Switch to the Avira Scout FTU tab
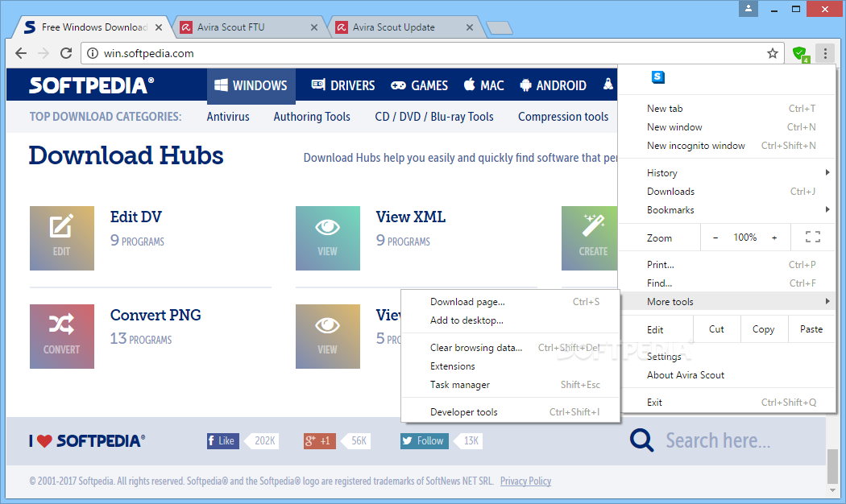Image resolution: width=846 pixels, height=504 pixels. click(x=248, y=27)
